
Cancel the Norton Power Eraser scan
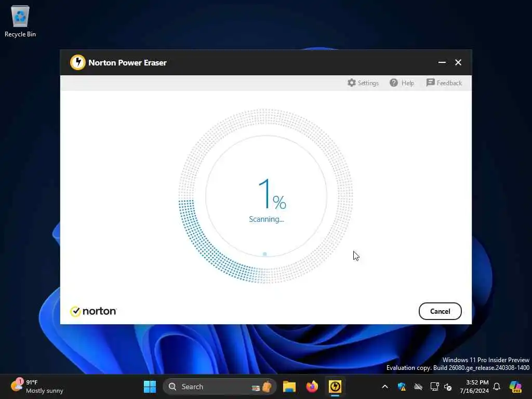tap(440, 311)
